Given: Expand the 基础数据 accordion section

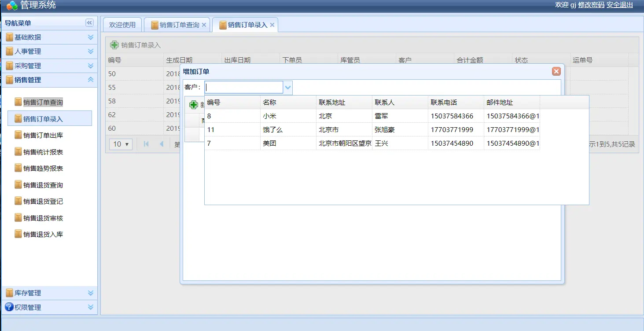Looking at the screenshot, I should [91, 37].
